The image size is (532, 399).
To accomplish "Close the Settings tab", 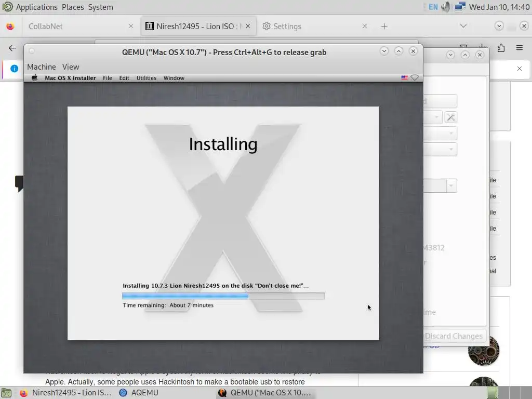I will (364, 26).
